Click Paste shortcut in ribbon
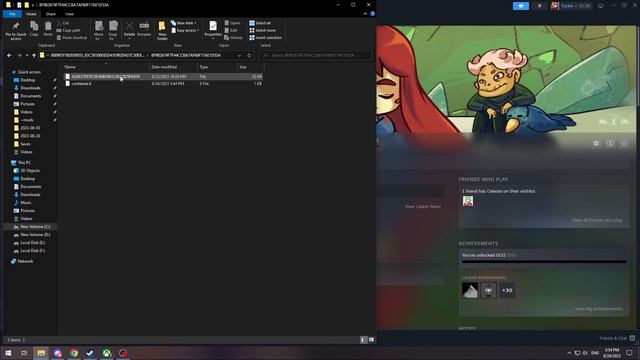640x360 pixels. point(72,38)
